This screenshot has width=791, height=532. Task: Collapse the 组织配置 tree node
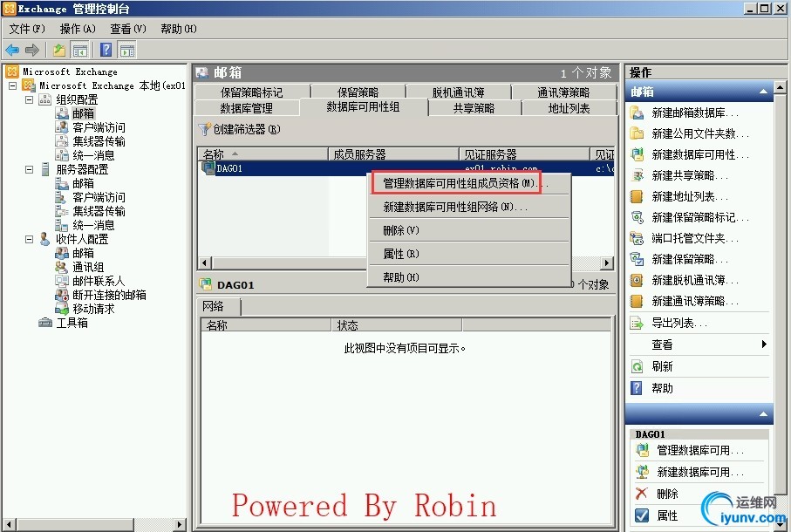coord(30,99)
